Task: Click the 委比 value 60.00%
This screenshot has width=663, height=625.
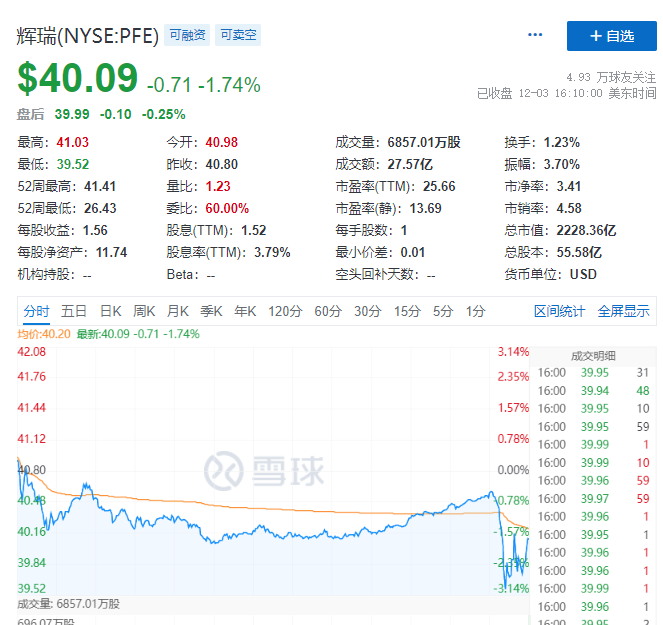Action: tap(227, 208)
